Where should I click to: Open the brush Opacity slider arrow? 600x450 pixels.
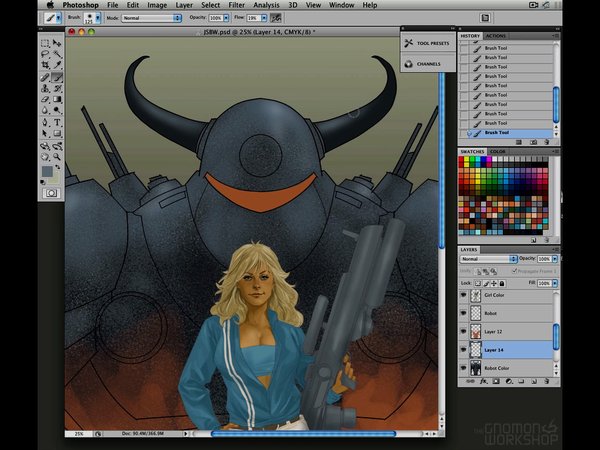coord(226,18)
